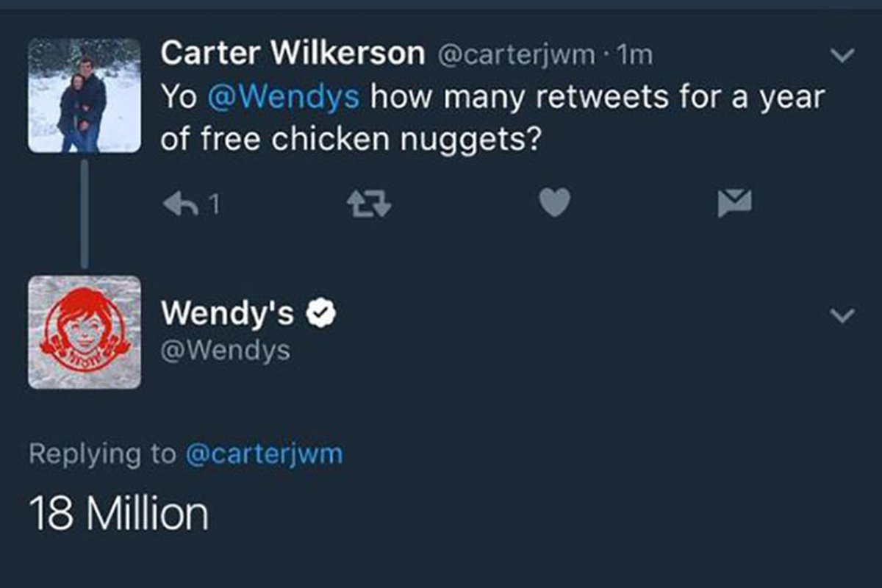Open the chevron menu on Carter's tweet
Image resolution: width=882 pixels, height=588 pixels.
pyautogui.click(x=842, y=55)
